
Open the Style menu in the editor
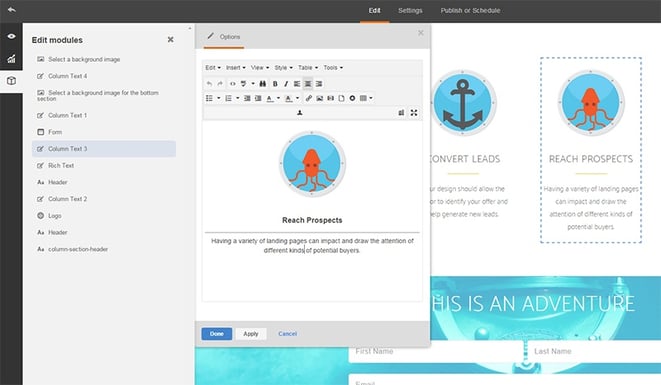point(283,67)
